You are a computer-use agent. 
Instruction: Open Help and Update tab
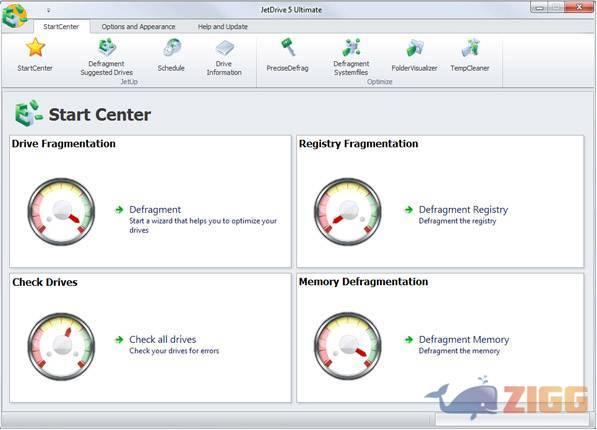(x=223, y=27)
